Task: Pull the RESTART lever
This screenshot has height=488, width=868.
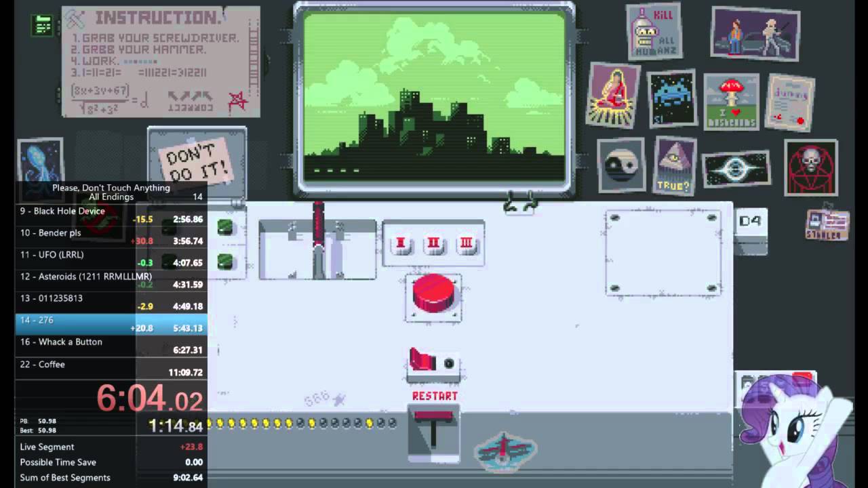Action: [x=434, y=430]
